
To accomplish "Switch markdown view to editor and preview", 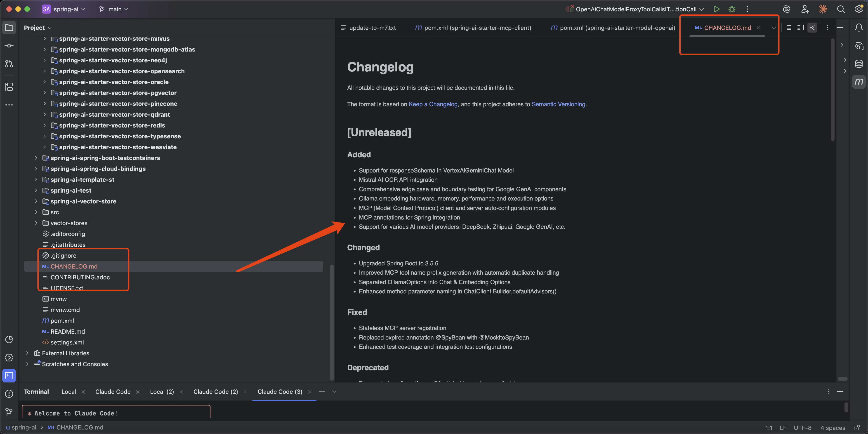I will (801, 28).
